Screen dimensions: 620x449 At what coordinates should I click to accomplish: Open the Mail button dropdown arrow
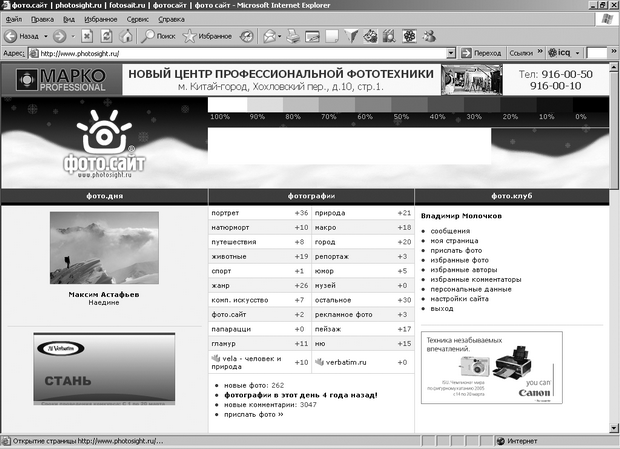pos(280,36)
